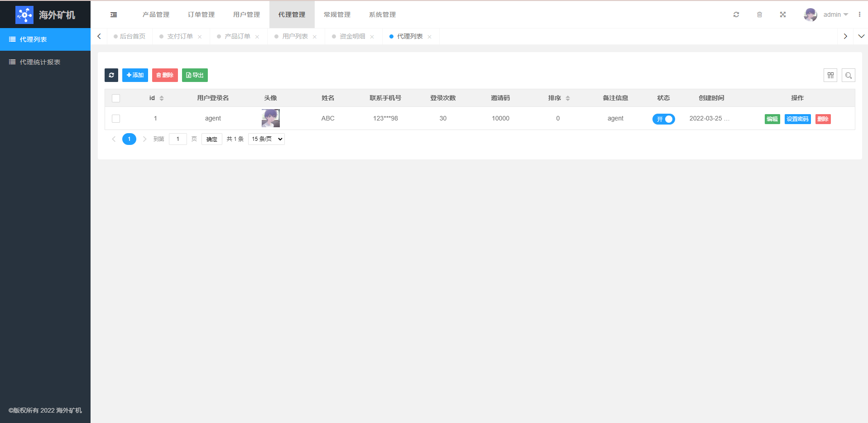Click 设置密码 for the agent row
The height and width of the screenshot is (423, 868).
click(x=797, y=119)
